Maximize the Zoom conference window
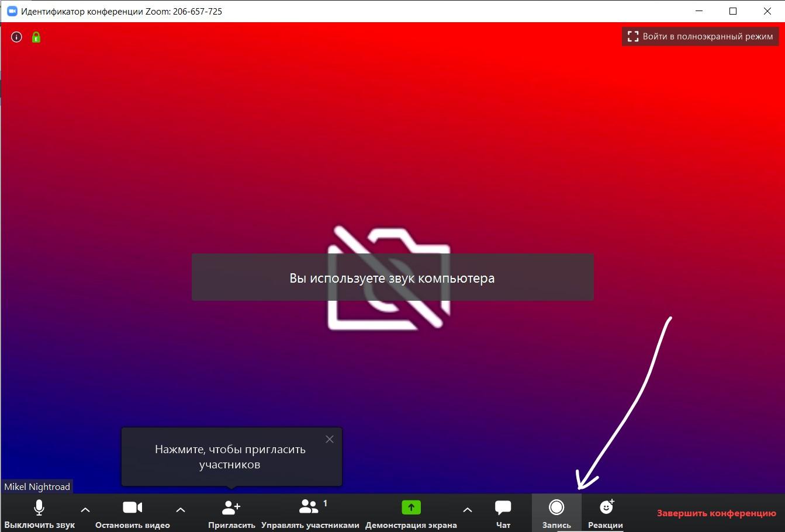The width and height of the screenshot is (785, 532). pos(733,11)
